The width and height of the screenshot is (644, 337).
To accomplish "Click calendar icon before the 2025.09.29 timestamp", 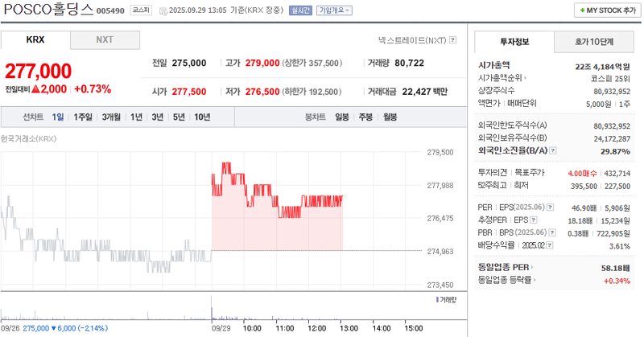I will coord(163,11).
